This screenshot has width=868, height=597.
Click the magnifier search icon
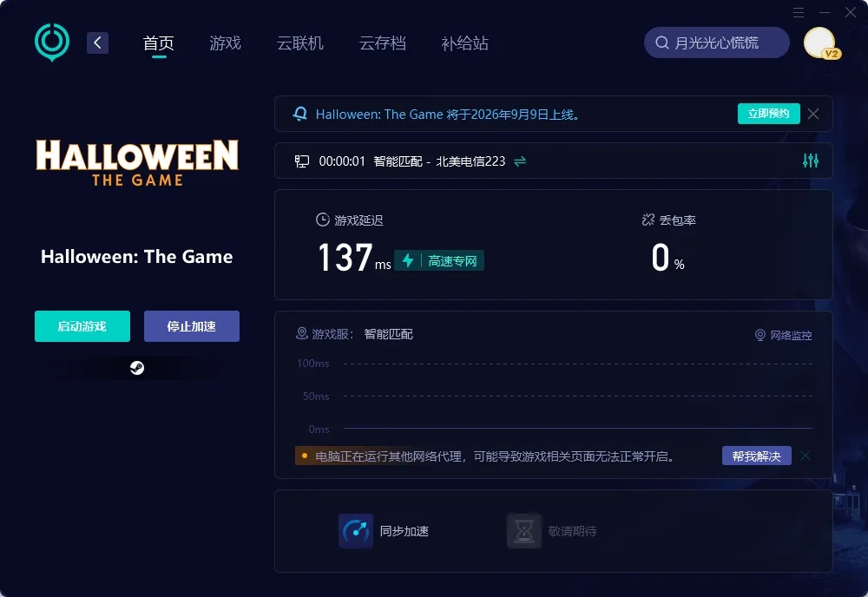(x=662, y=43)
